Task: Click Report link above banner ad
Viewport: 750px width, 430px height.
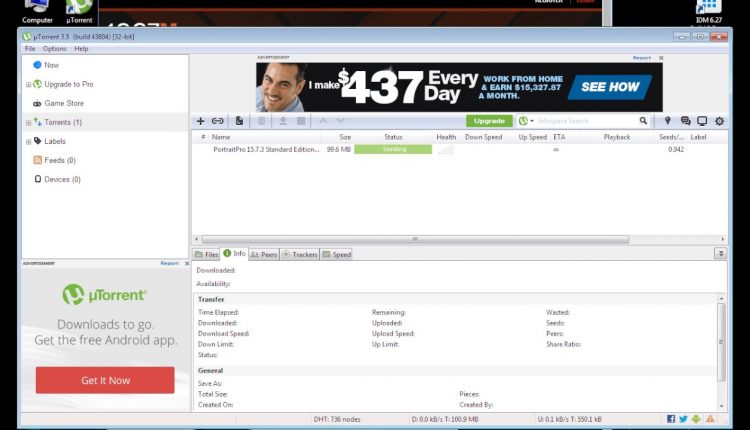Action: [x=641, y=58]
